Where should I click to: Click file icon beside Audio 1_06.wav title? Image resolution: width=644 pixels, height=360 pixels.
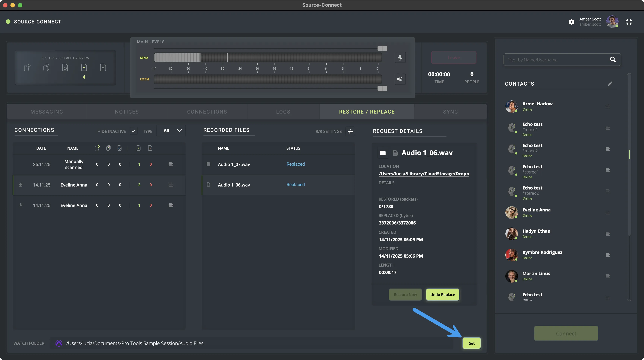[395, 153]
